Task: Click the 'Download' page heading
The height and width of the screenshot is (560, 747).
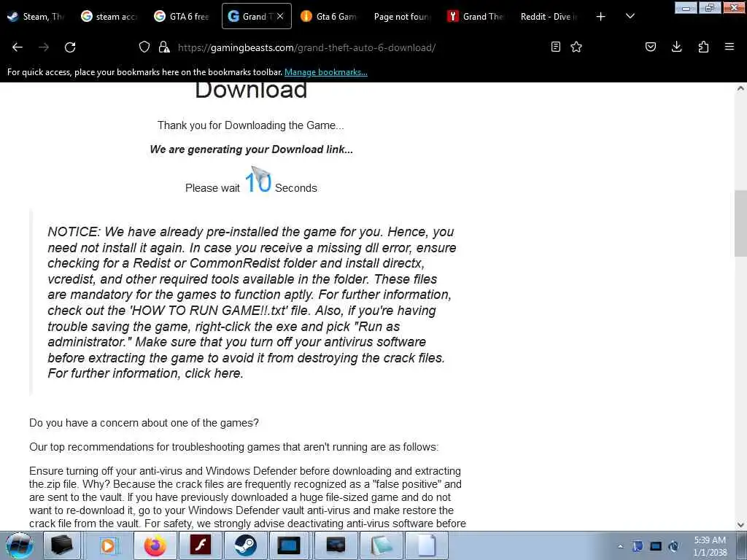Action: [251, 90]
